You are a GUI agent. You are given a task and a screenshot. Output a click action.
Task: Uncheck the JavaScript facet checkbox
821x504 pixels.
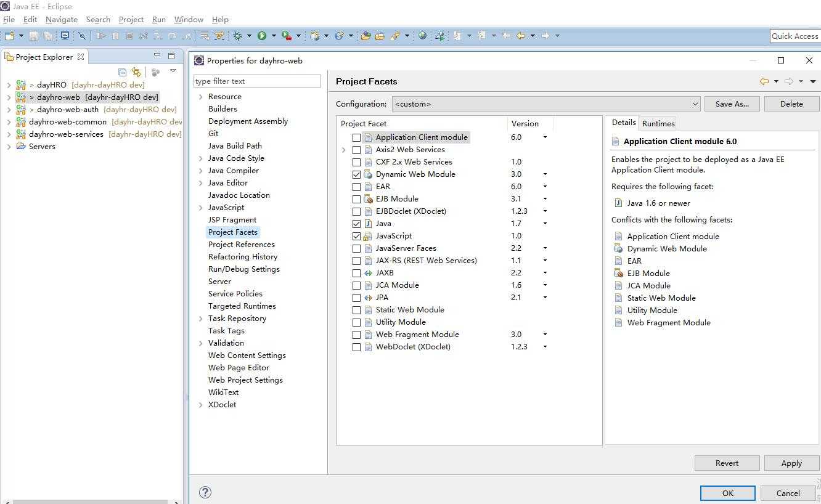click(356, 236)
